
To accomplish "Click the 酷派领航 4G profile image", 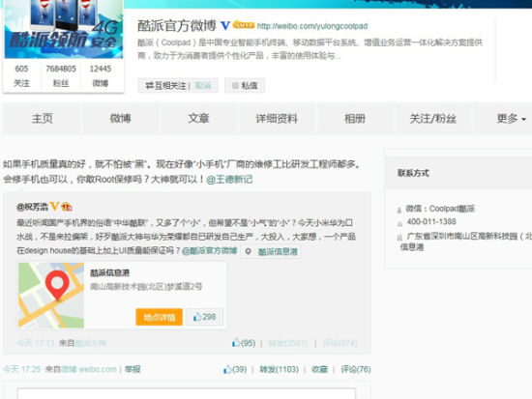I will point(64,29).
